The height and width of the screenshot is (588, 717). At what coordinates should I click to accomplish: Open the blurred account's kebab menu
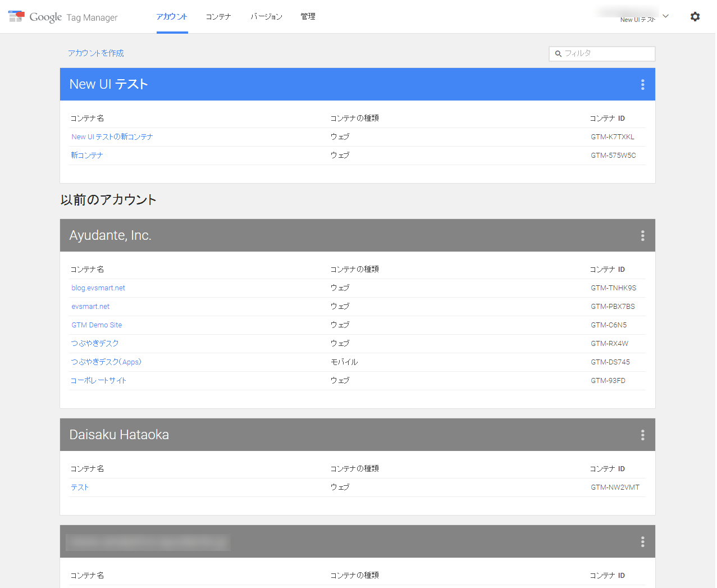643,541
